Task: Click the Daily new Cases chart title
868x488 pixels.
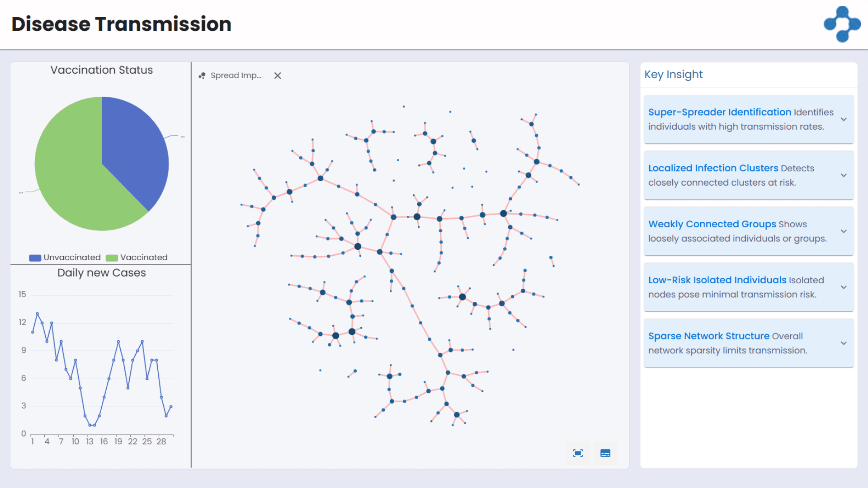Action: pyautogui.click(x=102, y=273)
